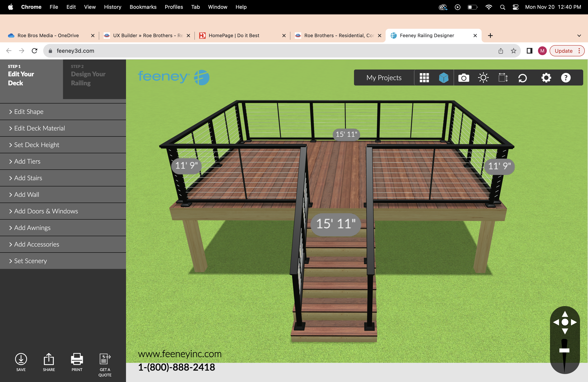Expand the Set Deck Height section
This screenshot has width=588, height=382.
point(37,145)
